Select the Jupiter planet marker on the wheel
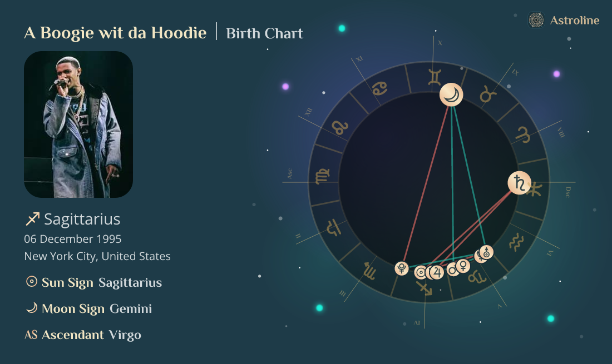612x364 pixels. pos(437,272)
